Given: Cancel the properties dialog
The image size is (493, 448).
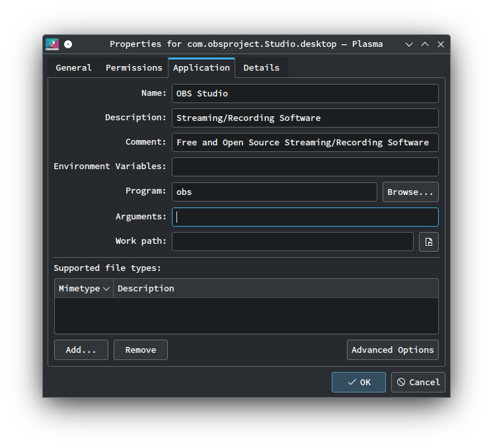Looking at the screenshot, I should [418, 383].
